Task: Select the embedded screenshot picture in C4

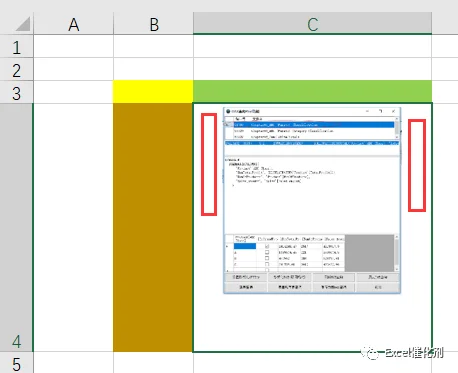Action: point(312,201)
